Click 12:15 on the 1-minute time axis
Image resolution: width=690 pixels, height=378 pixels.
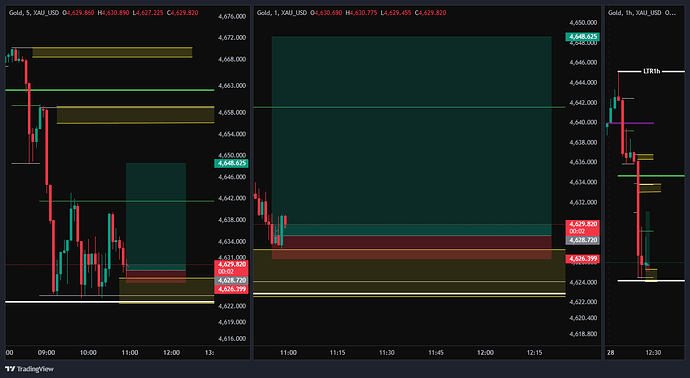535,352
